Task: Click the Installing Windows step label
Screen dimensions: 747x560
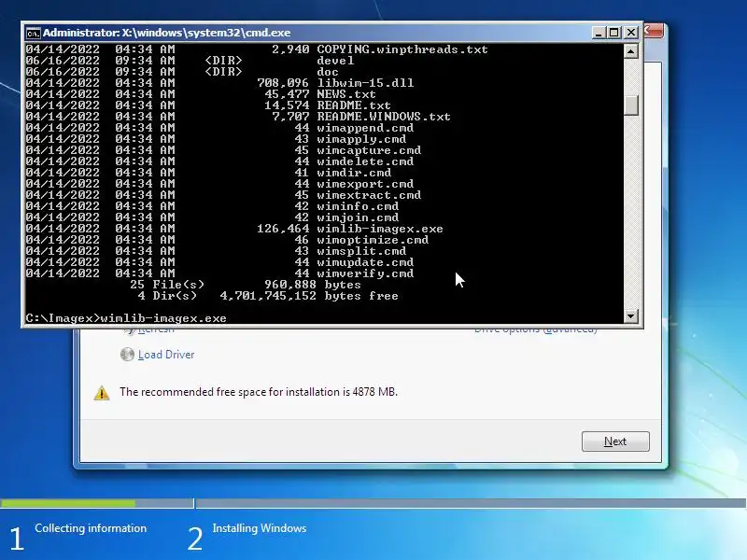Action: click(260, 528)
